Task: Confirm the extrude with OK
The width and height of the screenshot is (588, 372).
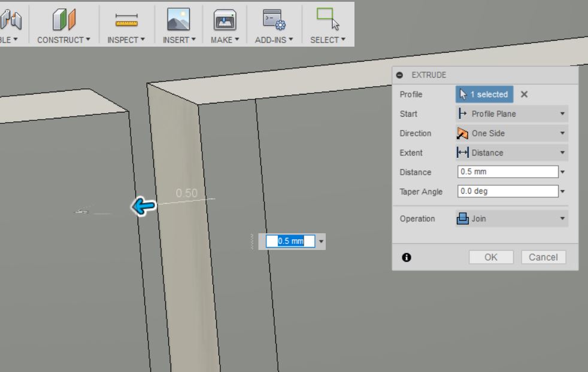Action: (490, 257)
